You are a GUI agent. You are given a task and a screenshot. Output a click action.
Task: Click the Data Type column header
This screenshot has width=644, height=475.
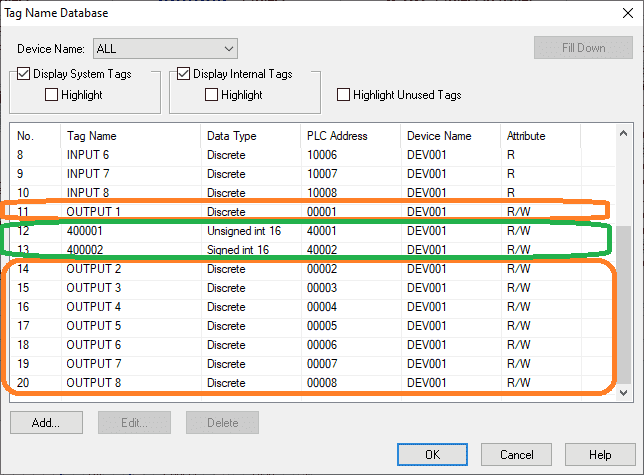point(251,136)
